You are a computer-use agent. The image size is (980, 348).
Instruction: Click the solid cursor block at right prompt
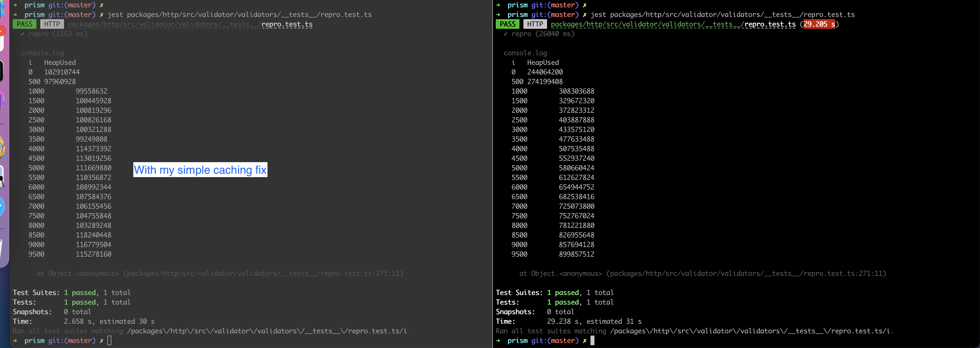pyautogui.click(x=592, y=340)
